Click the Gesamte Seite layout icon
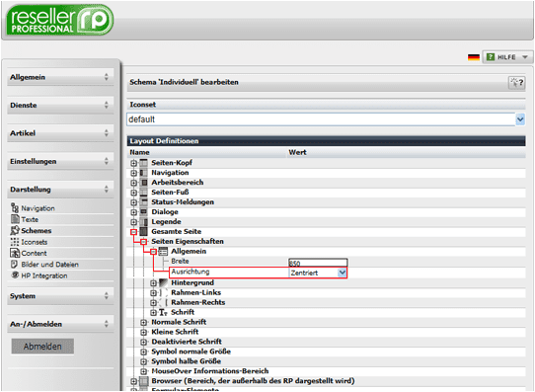This screenshot has height=392, width=535. (144, 231)
